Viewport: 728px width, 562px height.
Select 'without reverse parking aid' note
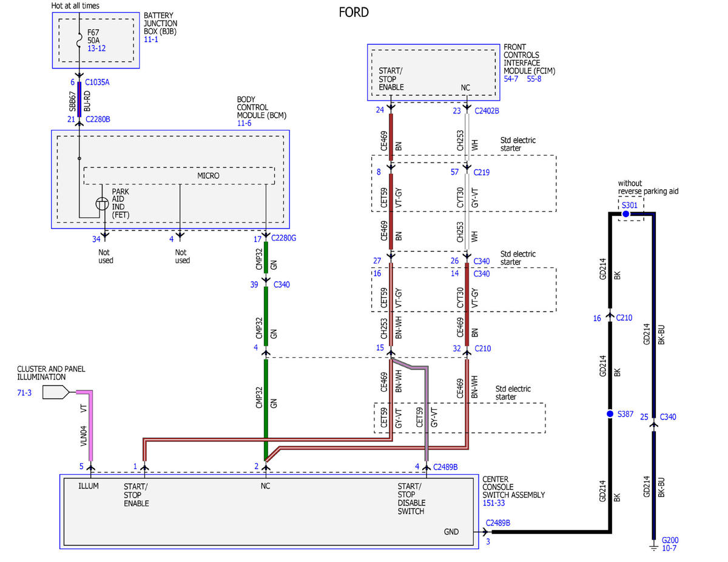tap(648, 187)
